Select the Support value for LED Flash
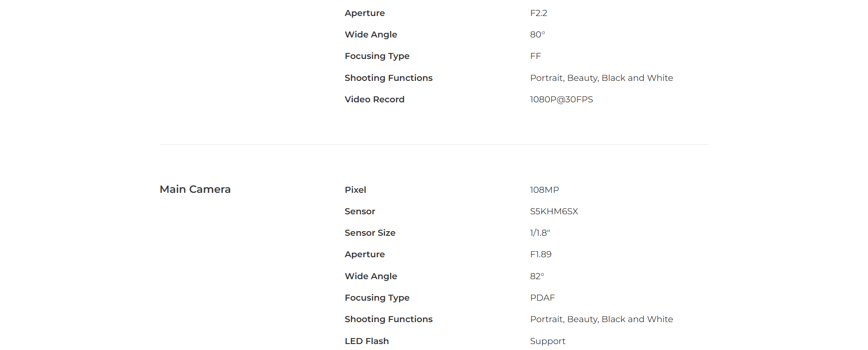 (x=547, y=341)
